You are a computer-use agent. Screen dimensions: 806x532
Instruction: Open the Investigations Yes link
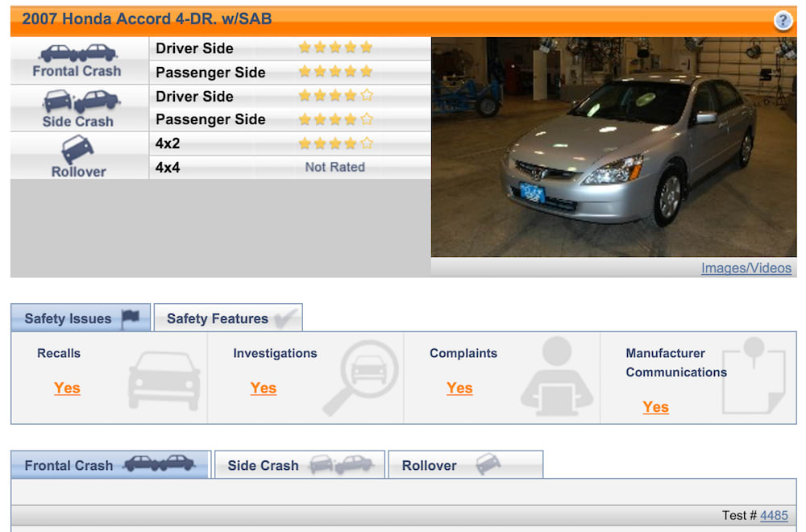[264, 388]
